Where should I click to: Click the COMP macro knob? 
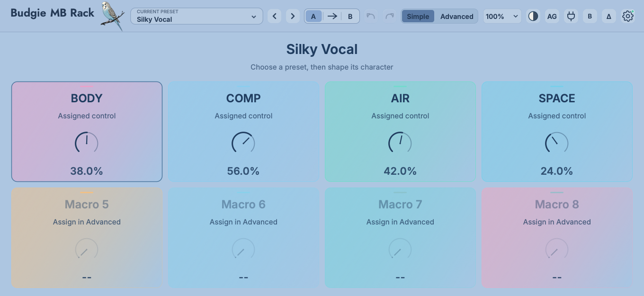coord(243,143)
